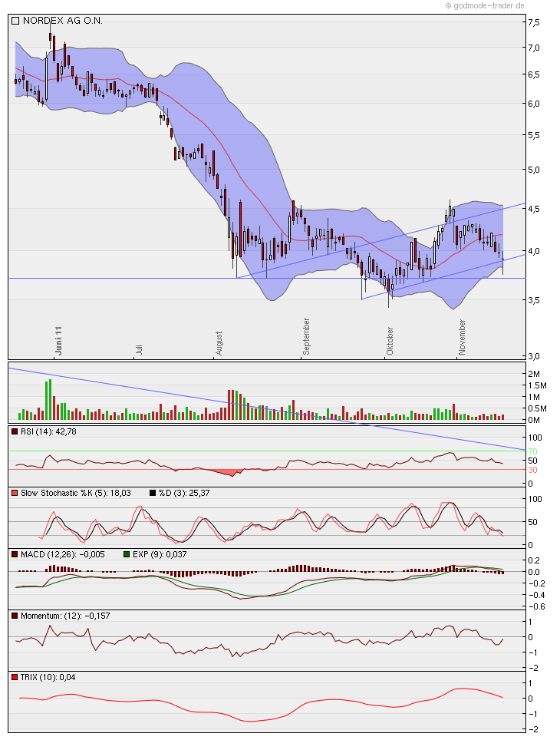
Task: Click the 7,5 price axis label
Action: (534, 22)
